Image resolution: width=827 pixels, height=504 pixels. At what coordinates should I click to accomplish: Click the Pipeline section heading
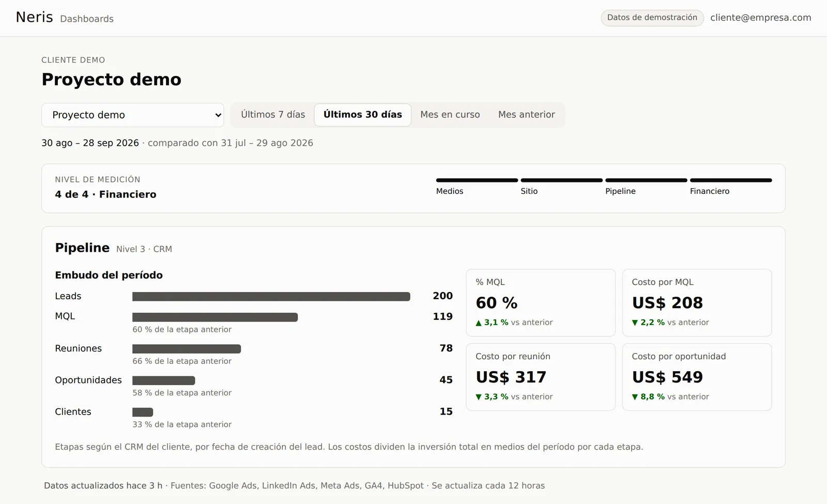pyautogui.click(x=82, y=248)
